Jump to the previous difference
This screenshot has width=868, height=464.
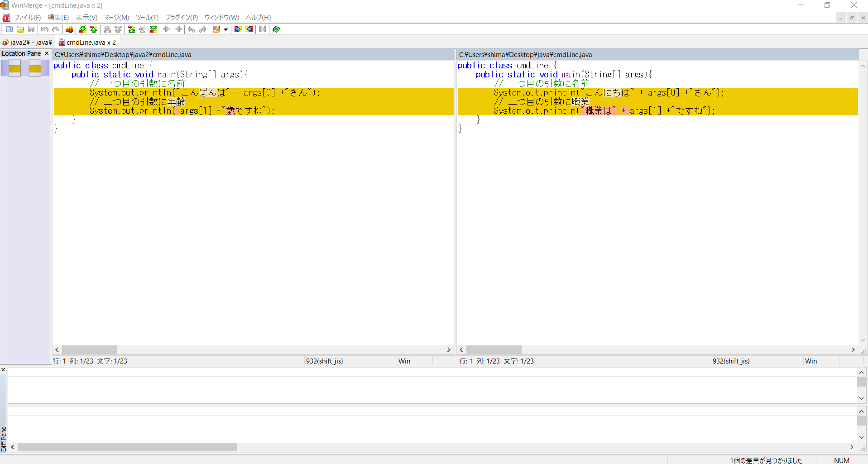[94, 29]
